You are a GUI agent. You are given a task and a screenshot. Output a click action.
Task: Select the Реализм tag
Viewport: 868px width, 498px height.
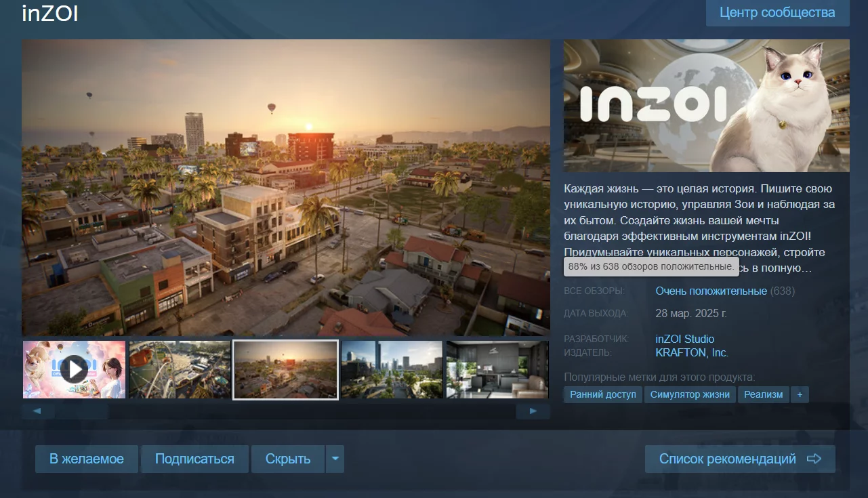pos(763,394)
